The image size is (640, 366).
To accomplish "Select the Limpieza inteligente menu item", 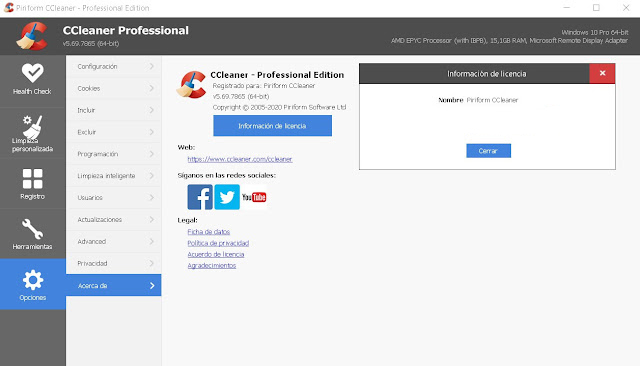I will (x=113, y=176).
